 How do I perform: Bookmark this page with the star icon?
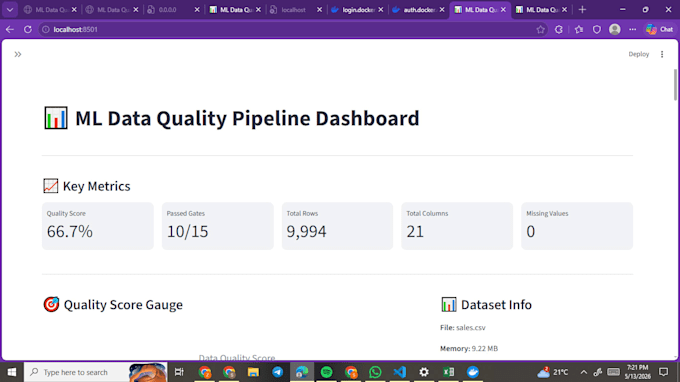[540, 29]
